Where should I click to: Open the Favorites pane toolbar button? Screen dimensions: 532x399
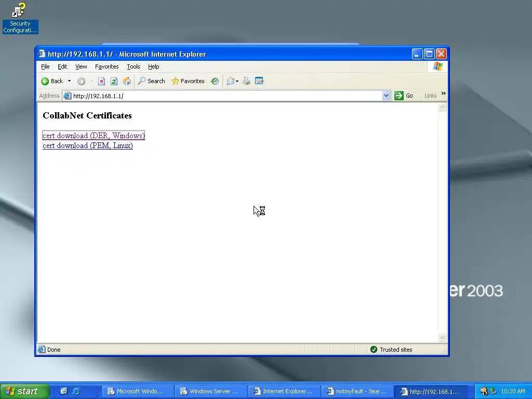tap(188, 81)
